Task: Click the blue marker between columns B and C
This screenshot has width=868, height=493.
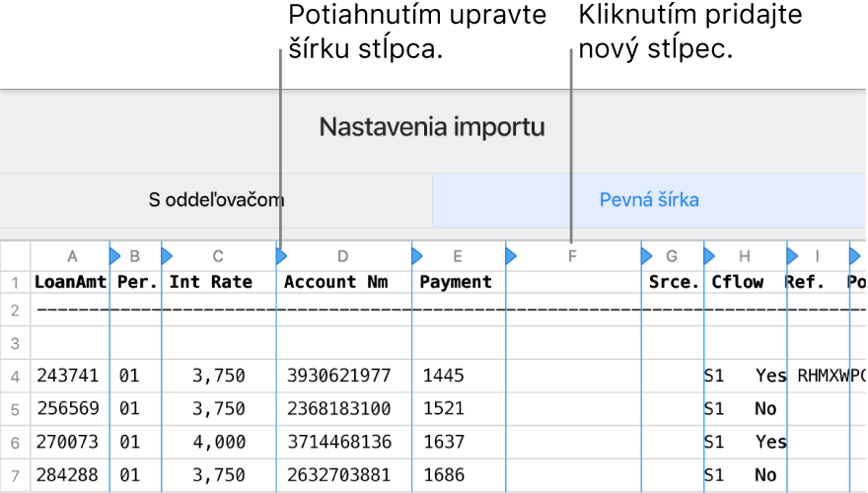Action: coord(166,256)
